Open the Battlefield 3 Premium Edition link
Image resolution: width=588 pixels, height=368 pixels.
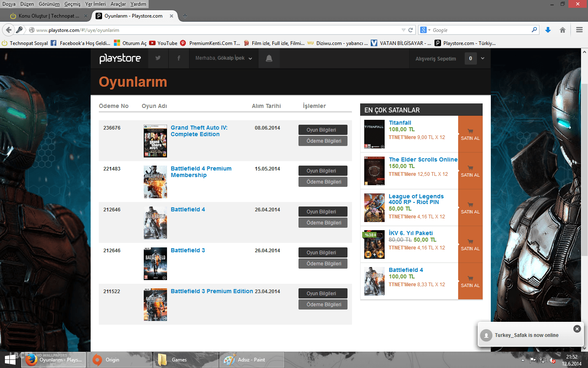[x=212, y=291]
